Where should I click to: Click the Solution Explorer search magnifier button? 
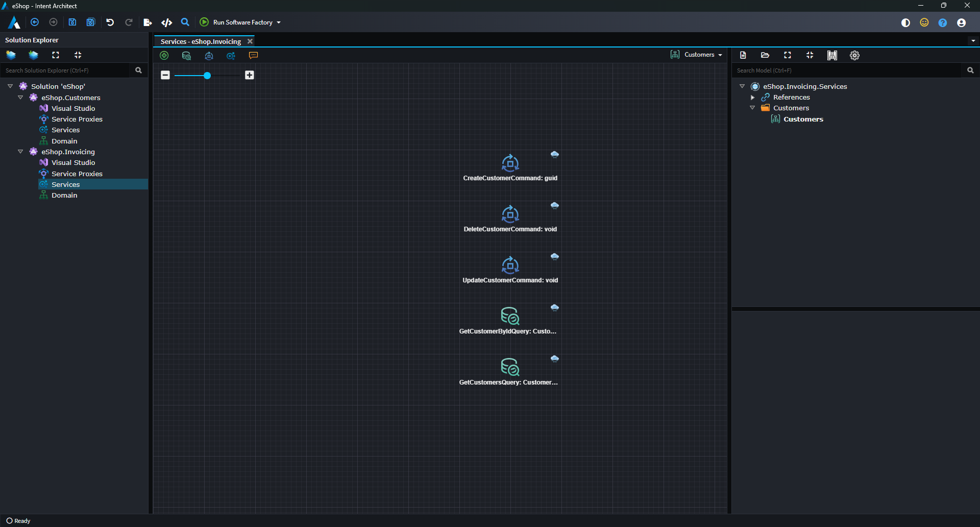pos(138,70)
